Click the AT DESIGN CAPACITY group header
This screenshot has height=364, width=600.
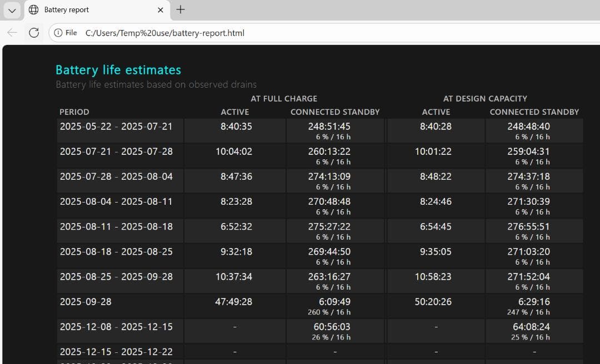[485, 99]
